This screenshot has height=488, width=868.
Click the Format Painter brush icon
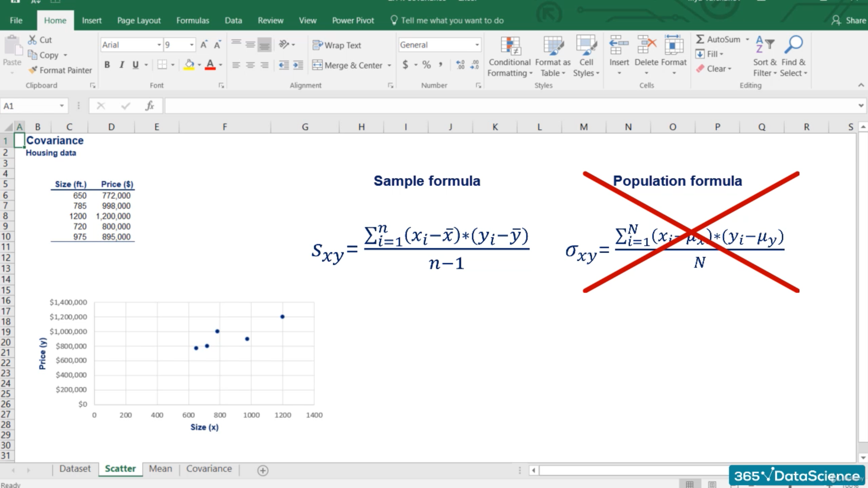point(33,70)
